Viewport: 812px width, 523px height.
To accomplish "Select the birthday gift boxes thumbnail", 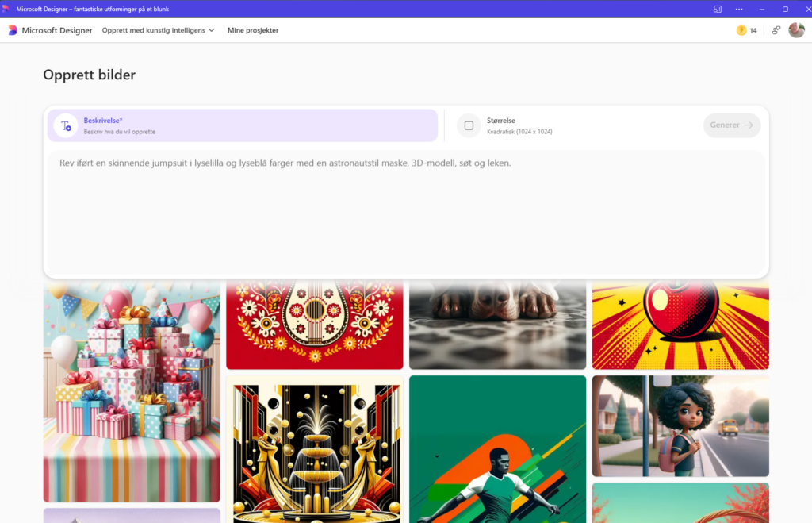I will [132, 393].
